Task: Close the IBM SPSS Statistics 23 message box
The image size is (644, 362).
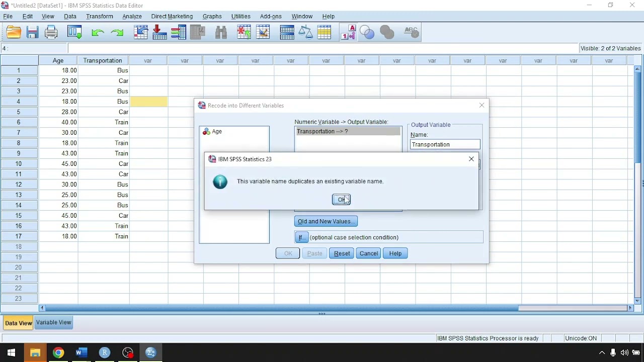Action: 471,159
